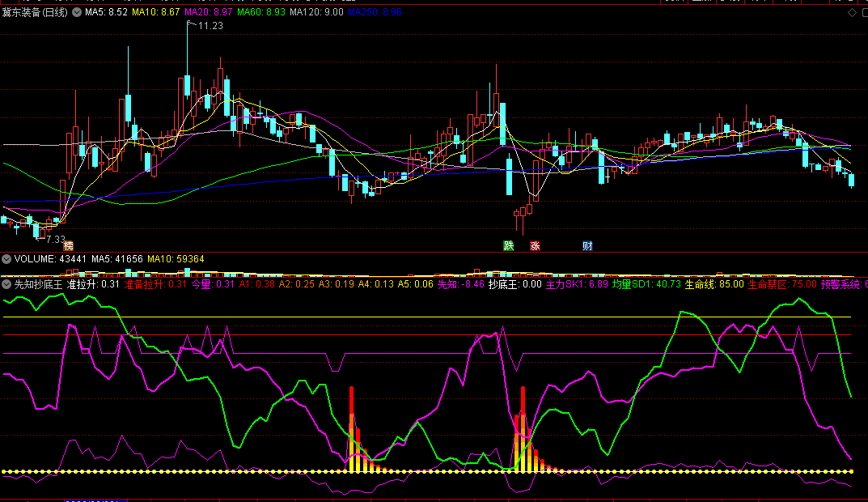
Task: Open the VOLUME indicator dropdown arrow
Action: click(6, 259)
